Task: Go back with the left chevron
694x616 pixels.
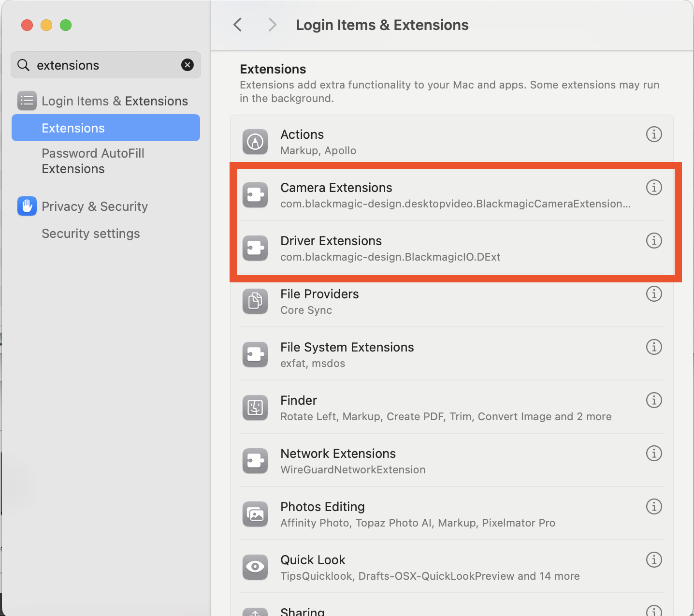Action: (237, 25)
